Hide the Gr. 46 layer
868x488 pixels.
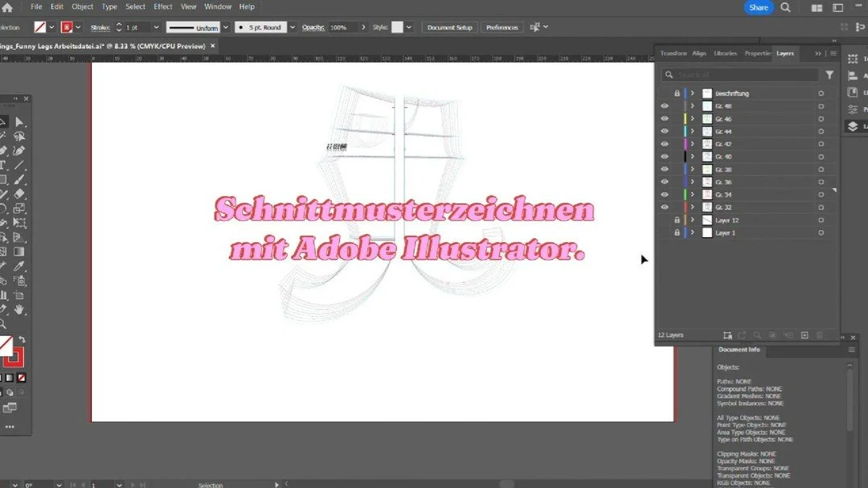point(665,118)
